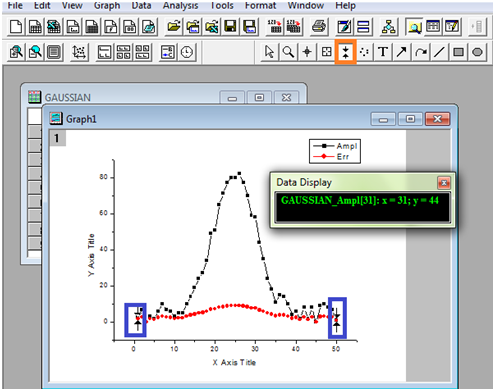The width and height of the screenshot is (495, 391).
Task: Click the Save project icon
Action: pyautogui.click(x=231, y=26)
